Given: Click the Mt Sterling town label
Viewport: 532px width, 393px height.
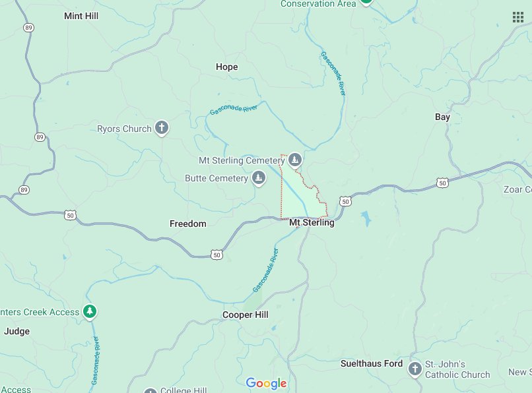Looking at the screenshot, I should [312, 223].
